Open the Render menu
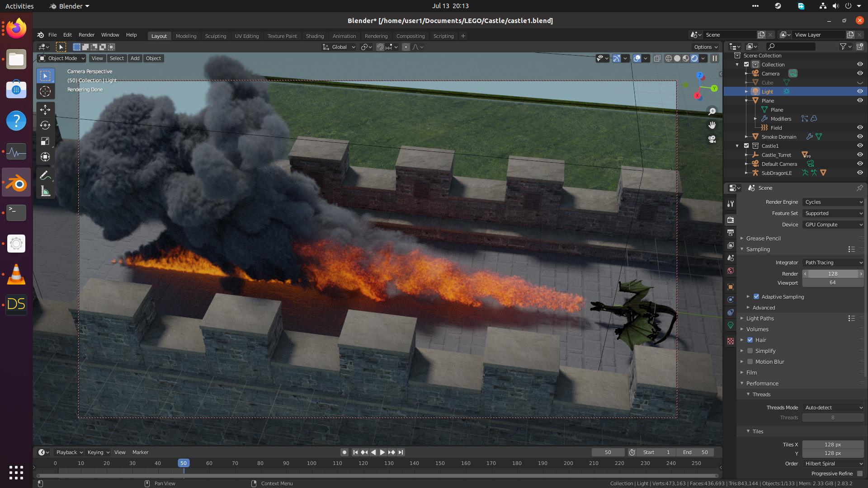 tap(86, 35)
